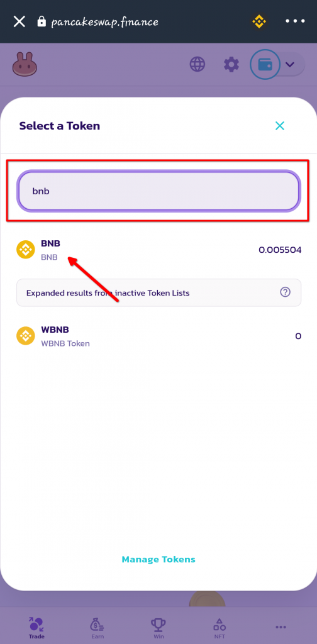Switch to the Trade tab
The height and width of the screenshot is (644, 317).
tap(36, 628)
